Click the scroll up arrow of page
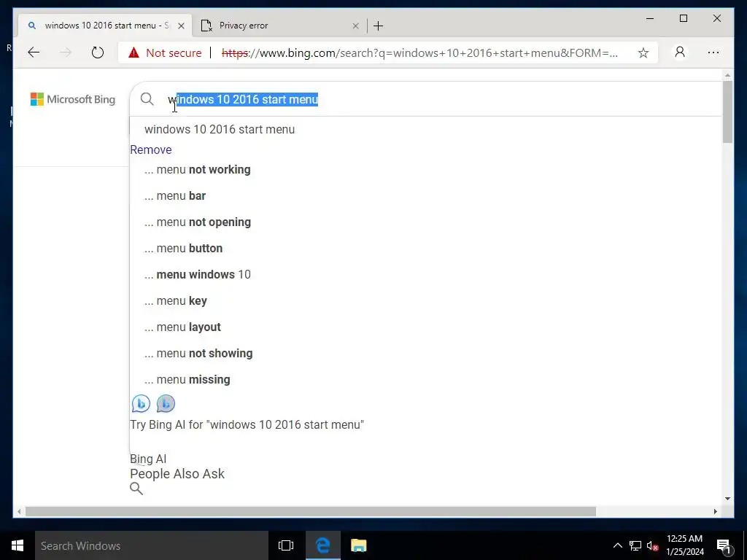The height and width of the screenshot is (560, 747). 727,75
